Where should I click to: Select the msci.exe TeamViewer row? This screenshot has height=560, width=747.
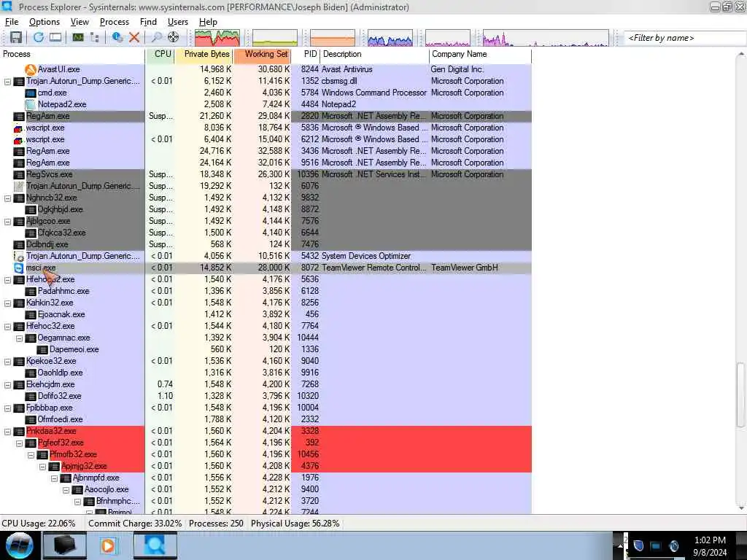coord(266,268)
